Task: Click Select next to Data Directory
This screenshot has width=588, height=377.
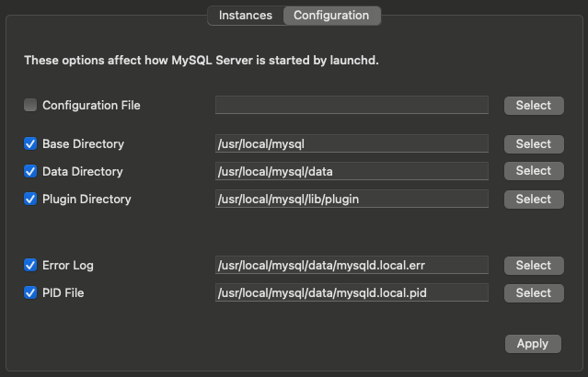Action: coord(534,171)
